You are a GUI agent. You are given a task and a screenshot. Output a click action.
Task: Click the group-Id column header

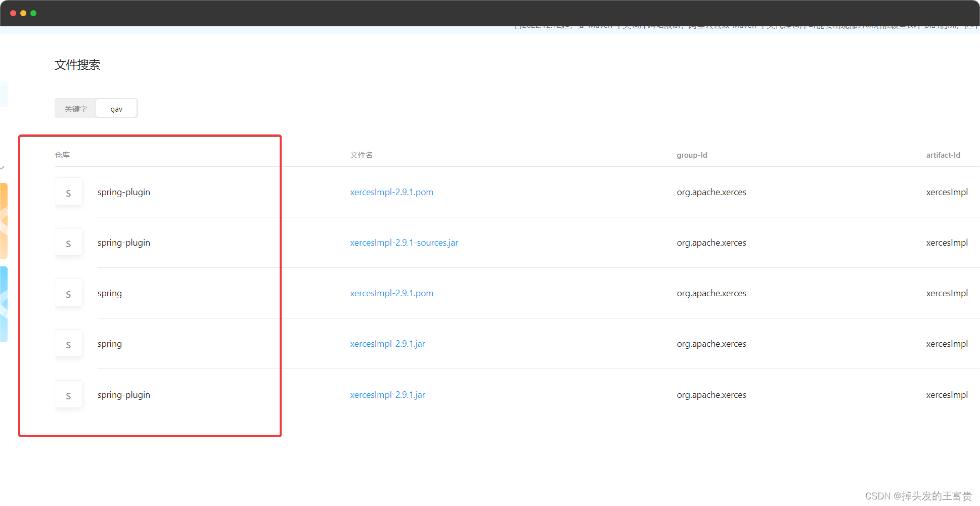point(692,155)
